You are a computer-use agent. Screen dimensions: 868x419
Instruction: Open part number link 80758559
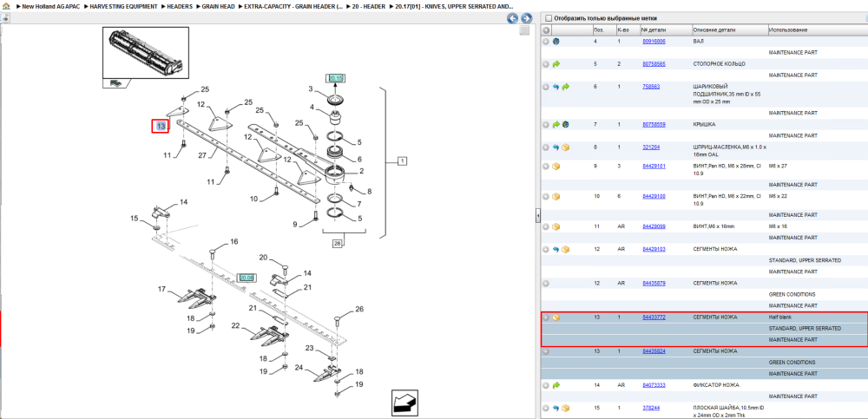coord(654,125)
